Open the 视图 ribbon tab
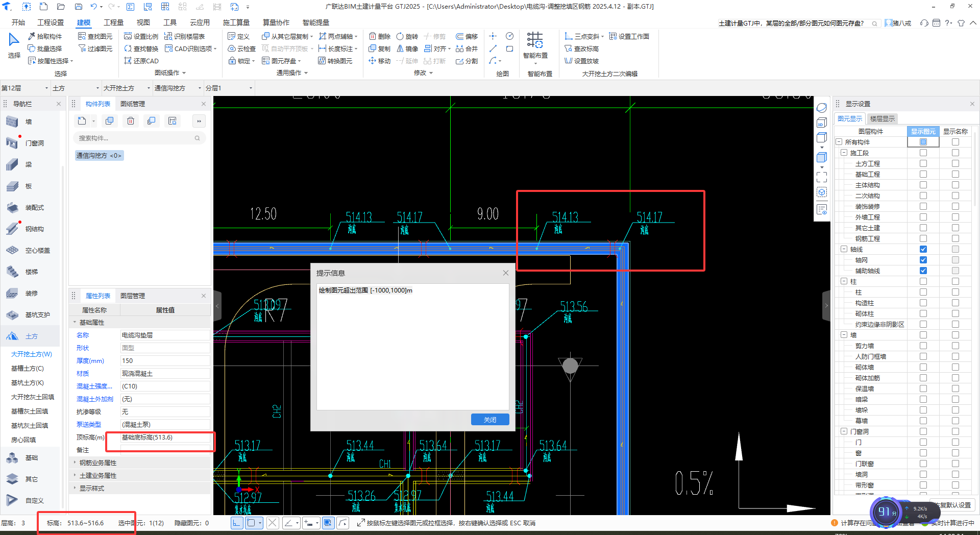Screen dimensions: 980x535 click(x=143, y=22)
